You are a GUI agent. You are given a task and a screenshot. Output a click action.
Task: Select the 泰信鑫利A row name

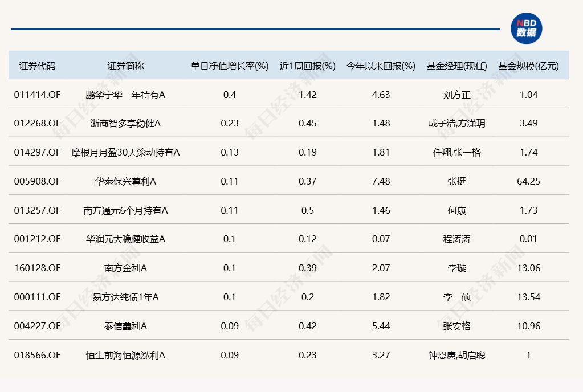click(x=125, y=326)
